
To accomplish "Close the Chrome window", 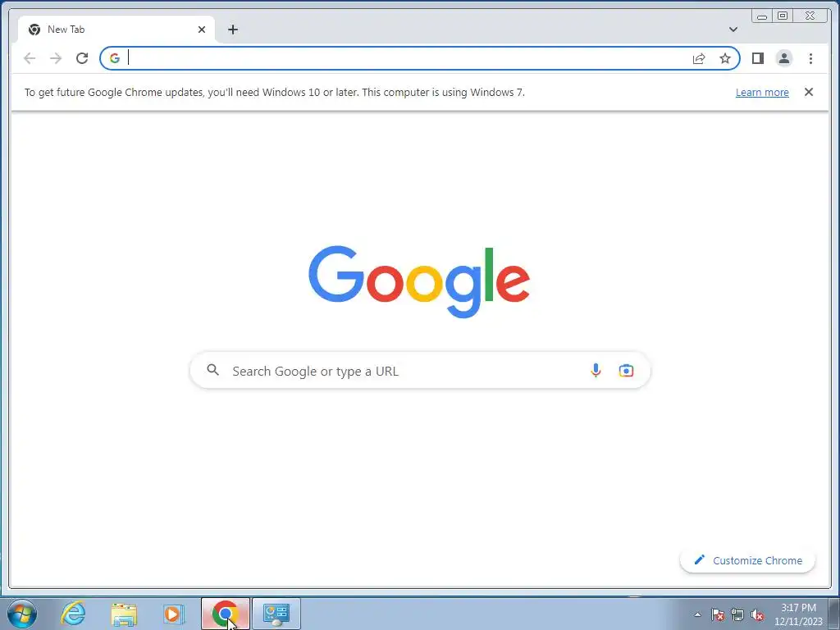I will 810,16.
